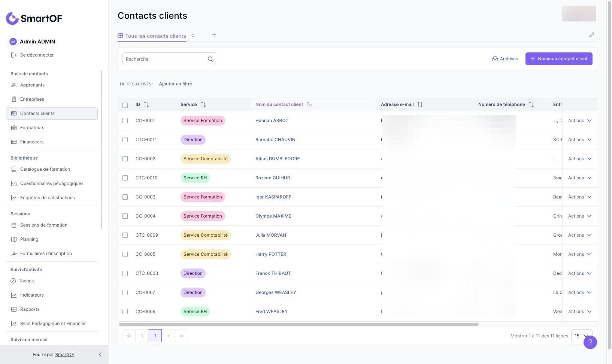Expand the Actions menu for Barnabé CHAUVIN

pos(579,140)
